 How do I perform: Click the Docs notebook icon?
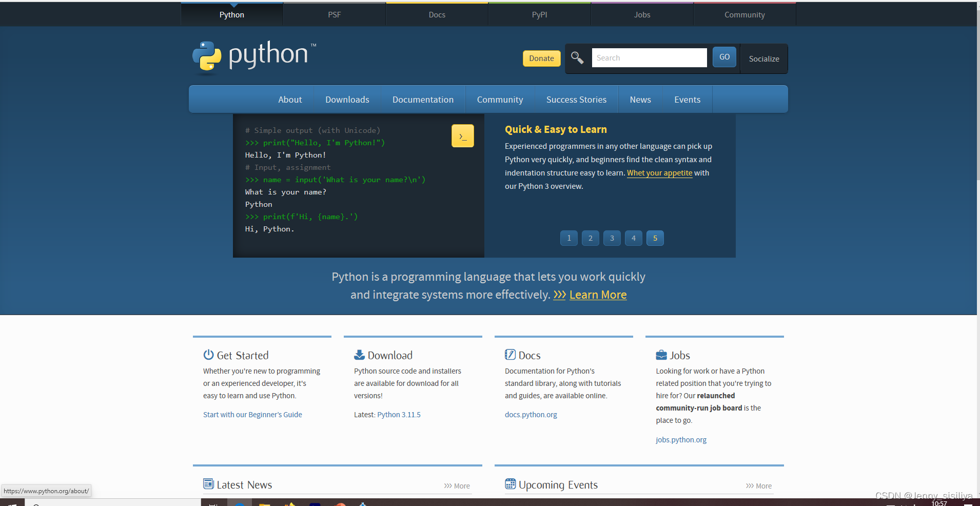(510, 355)
